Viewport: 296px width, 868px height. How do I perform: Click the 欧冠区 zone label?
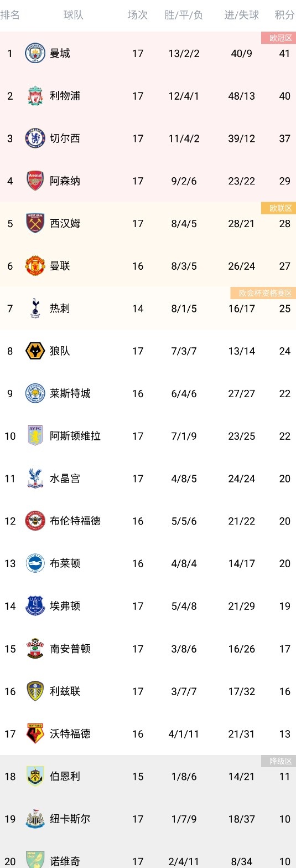(278, 38)
